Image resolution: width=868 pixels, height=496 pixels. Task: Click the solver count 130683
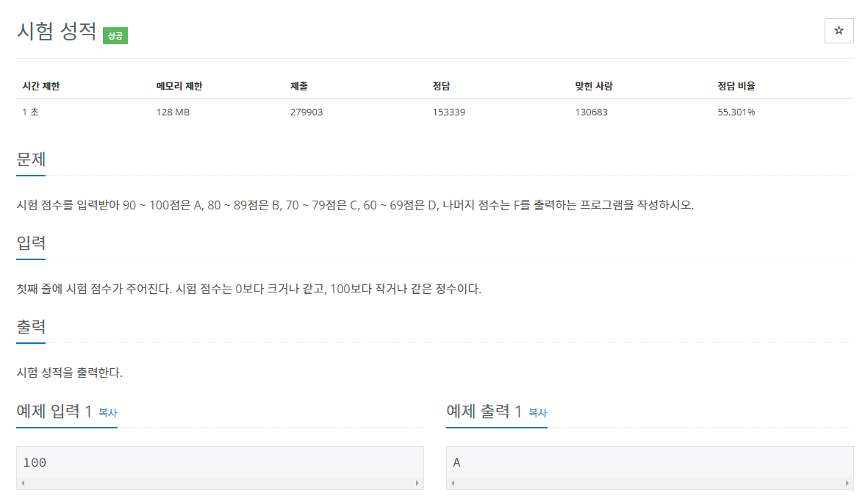point(591,112)
